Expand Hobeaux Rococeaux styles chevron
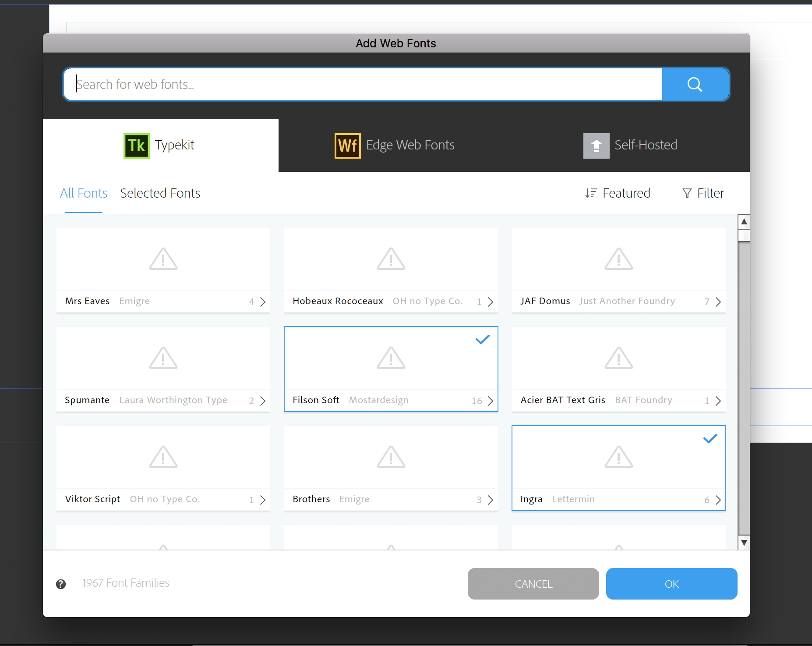812x646 pixels. pos(491,302)
